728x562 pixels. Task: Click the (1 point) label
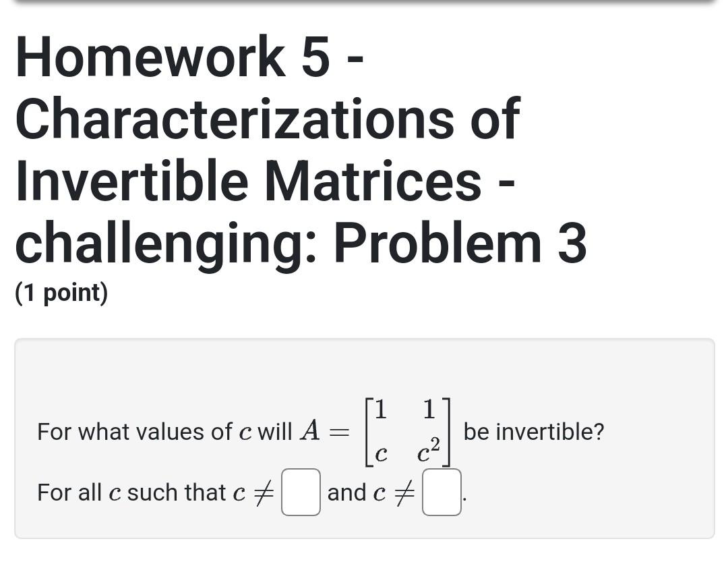[x=61, y=293]
